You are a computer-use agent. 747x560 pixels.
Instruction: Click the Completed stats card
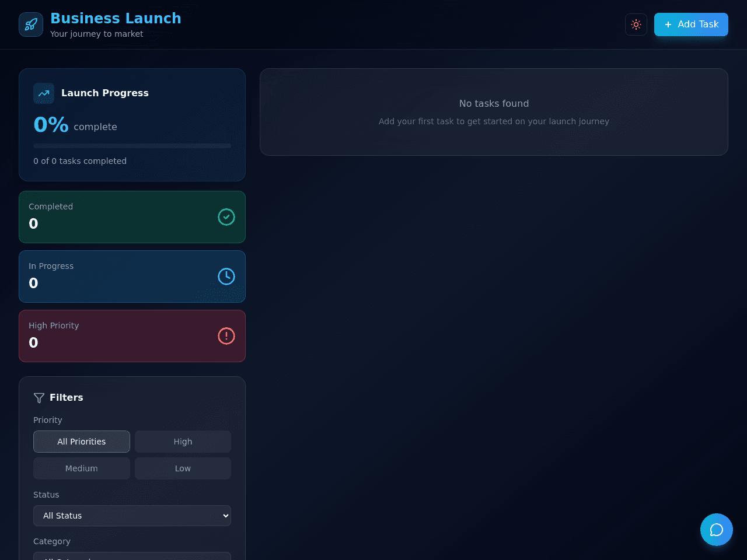click(x=132, y=217)
